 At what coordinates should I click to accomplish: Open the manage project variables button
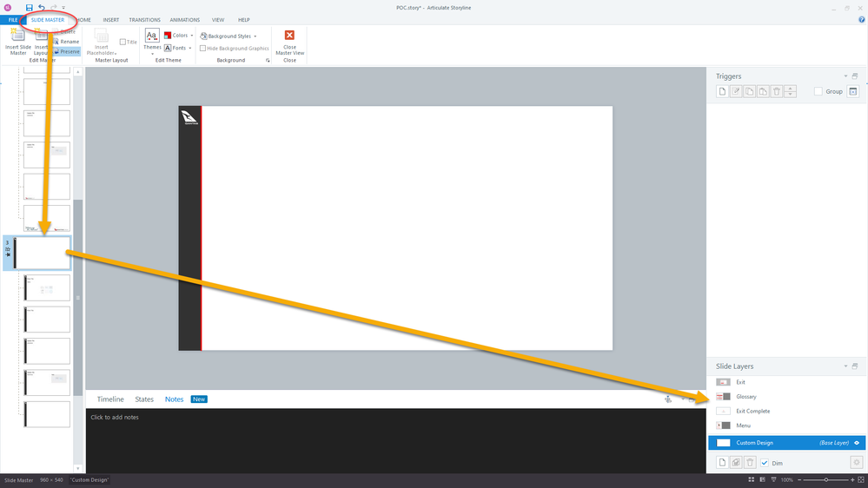pyautogui.click(x=853, y=91)
